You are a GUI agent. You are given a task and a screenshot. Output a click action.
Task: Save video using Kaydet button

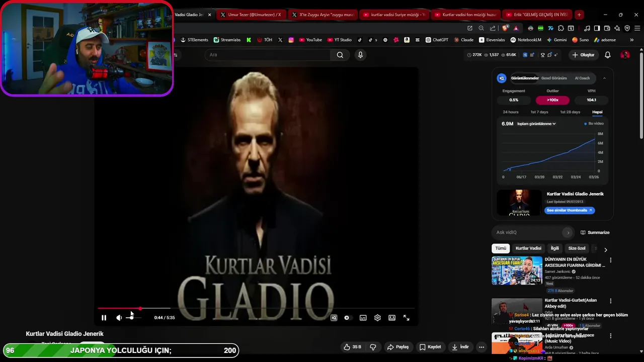click(x=431, y=347)
